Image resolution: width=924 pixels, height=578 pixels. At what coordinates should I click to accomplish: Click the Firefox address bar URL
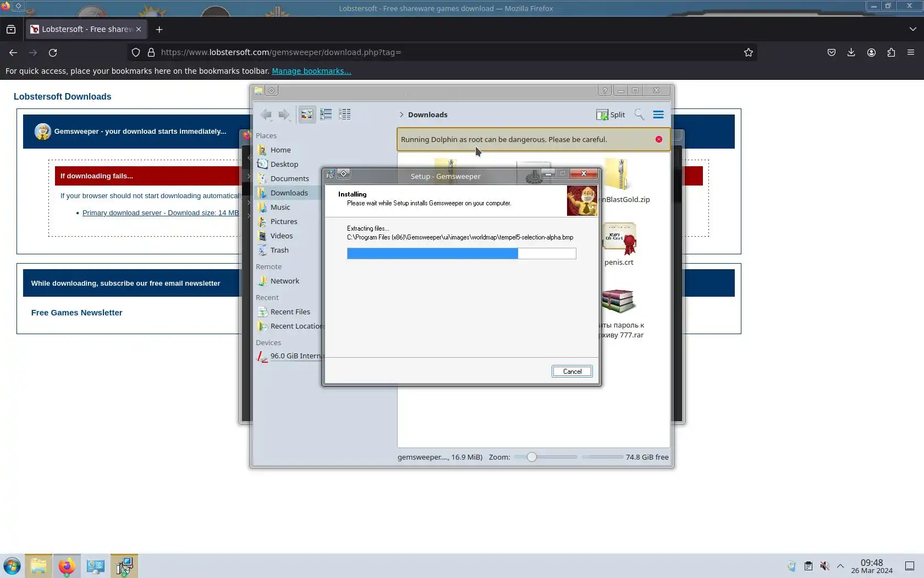[x=281, y=52]
